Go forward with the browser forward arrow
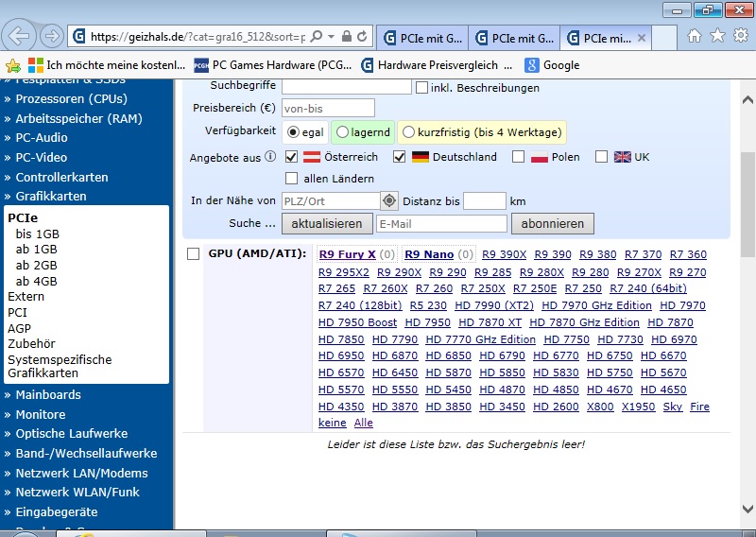Viewport: 756px width, 537px height. point(52,36)
